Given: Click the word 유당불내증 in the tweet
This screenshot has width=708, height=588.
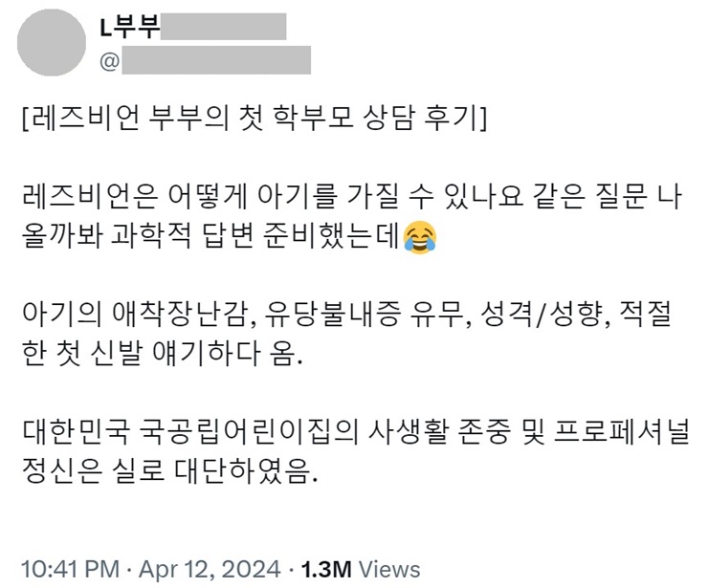Looking at the screenshot, I should coord(332,315).
